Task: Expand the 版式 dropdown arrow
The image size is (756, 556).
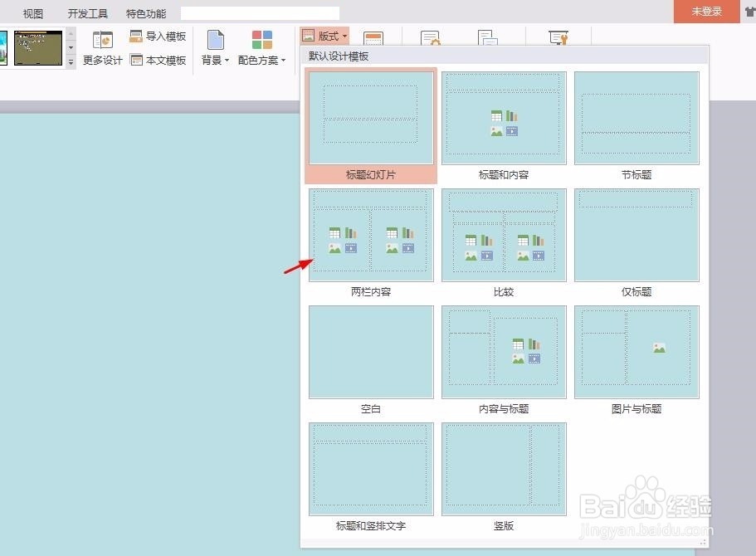Action: pos(344,37)
